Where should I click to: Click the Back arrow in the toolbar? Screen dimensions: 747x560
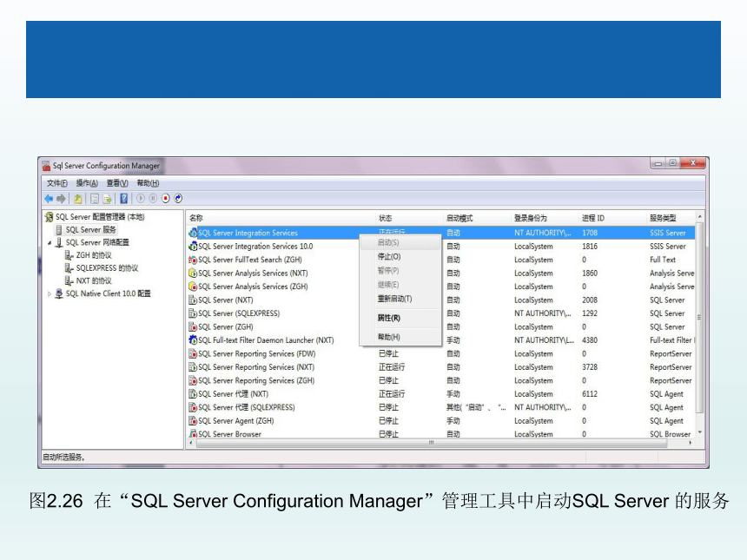tap(49, 199)
